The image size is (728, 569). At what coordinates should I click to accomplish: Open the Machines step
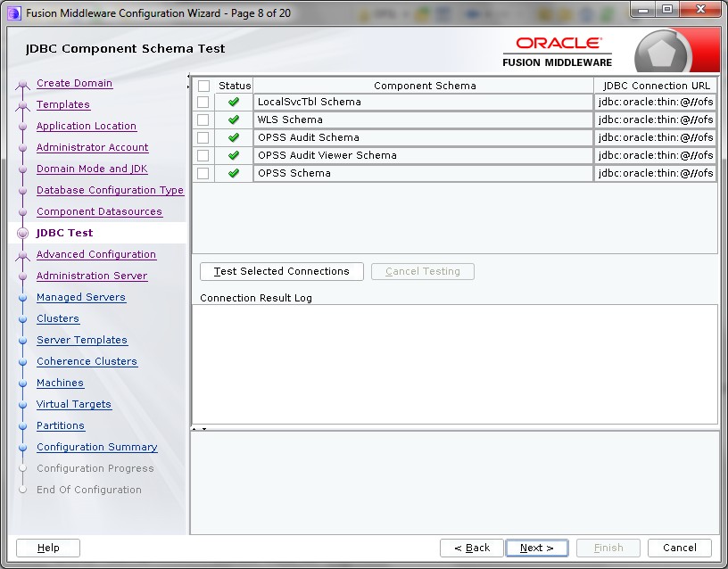[x=60, y=383]
